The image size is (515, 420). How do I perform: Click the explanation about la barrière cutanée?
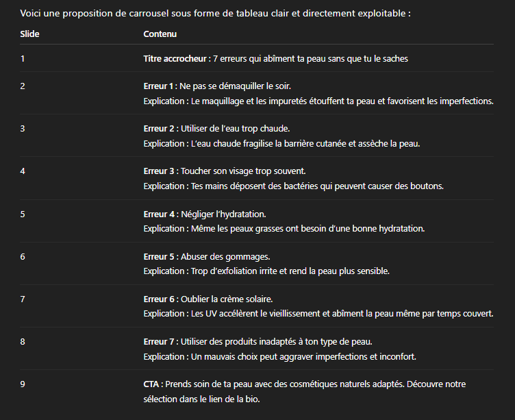[x=281, y=144]
